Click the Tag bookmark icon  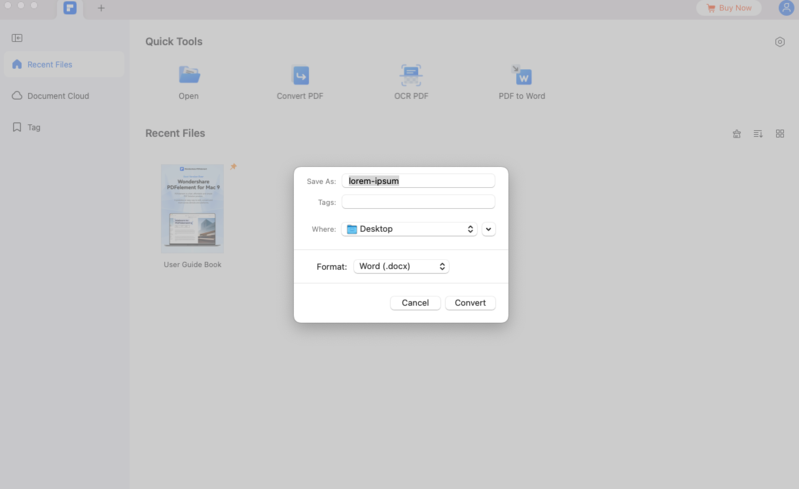17,127
